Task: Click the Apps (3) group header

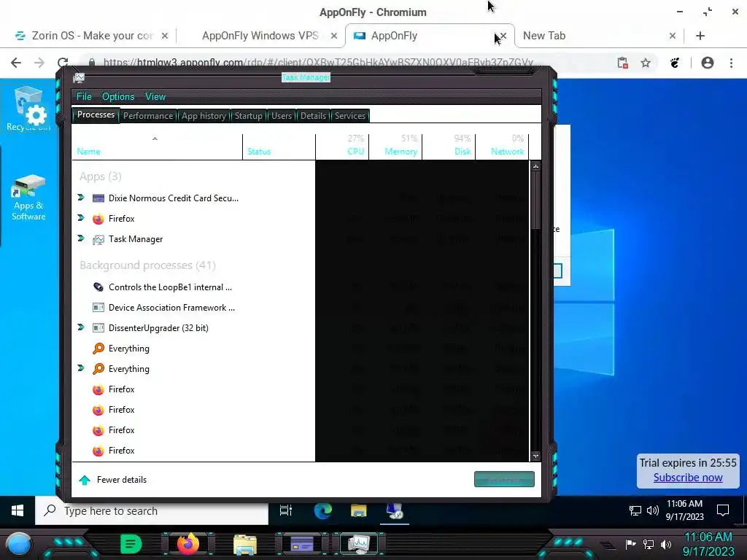Action: 100,176
